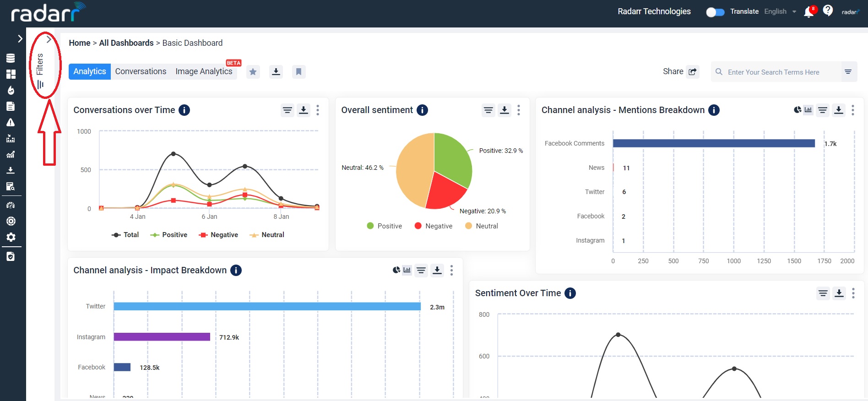Viewport: 868px width, 401px height.
Task: Open more options for Overall sentiment
Action: [x=519, y=110]
